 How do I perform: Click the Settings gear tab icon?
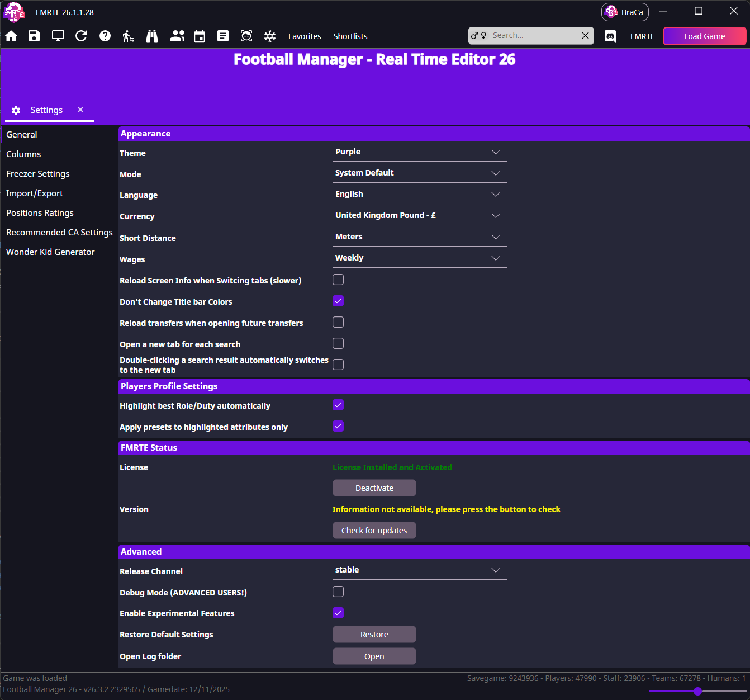click(16, 110)
